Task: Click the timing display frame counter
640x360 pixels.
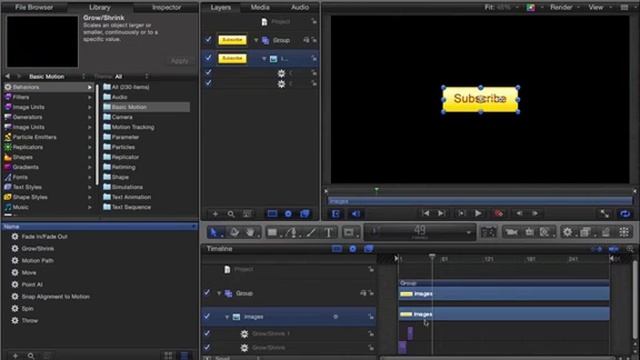Action: click(420, 232)
